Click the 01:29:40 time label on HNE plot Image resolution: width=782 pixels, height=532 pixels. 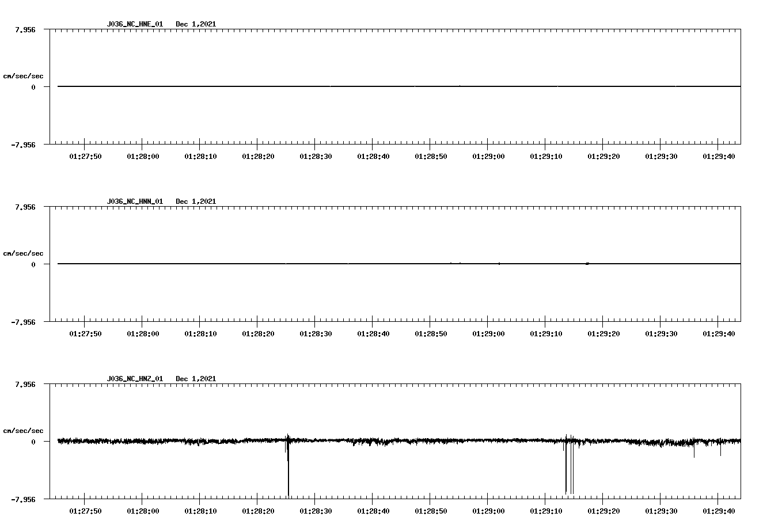pyautogui.click(x=719, y=157)
